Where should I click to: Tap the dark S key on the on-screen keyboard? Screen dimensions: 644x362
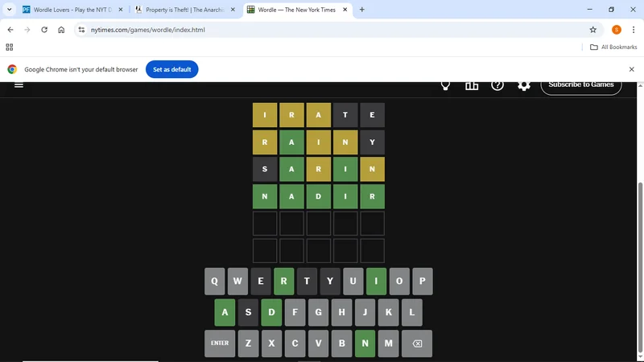coord(248,312)
